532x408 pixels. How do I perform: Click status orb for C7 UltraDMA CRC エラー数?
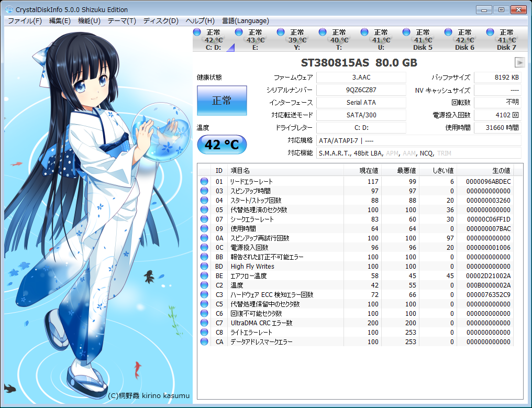coord(204,323)
